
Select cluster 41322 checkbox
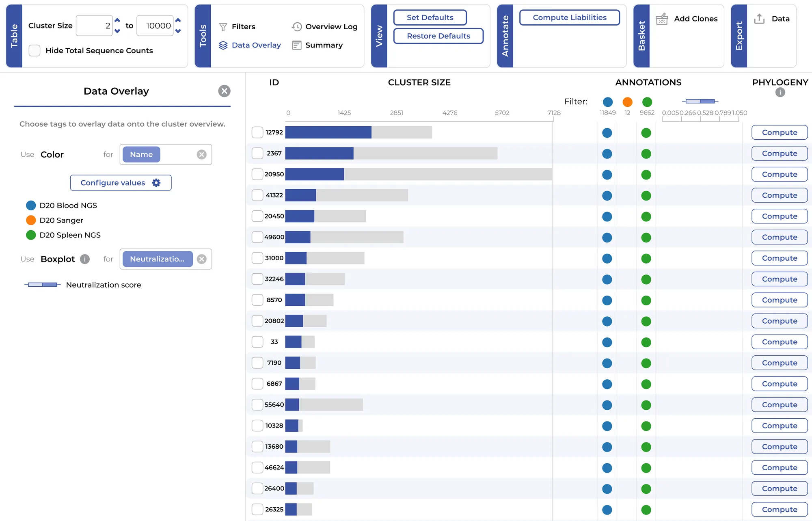257,195
